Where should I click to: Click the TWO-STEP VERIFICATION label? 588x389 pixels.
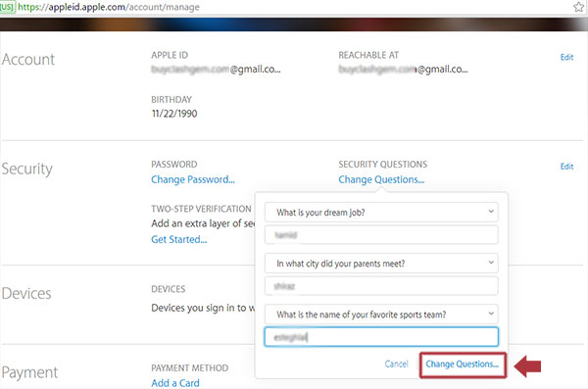201,209
